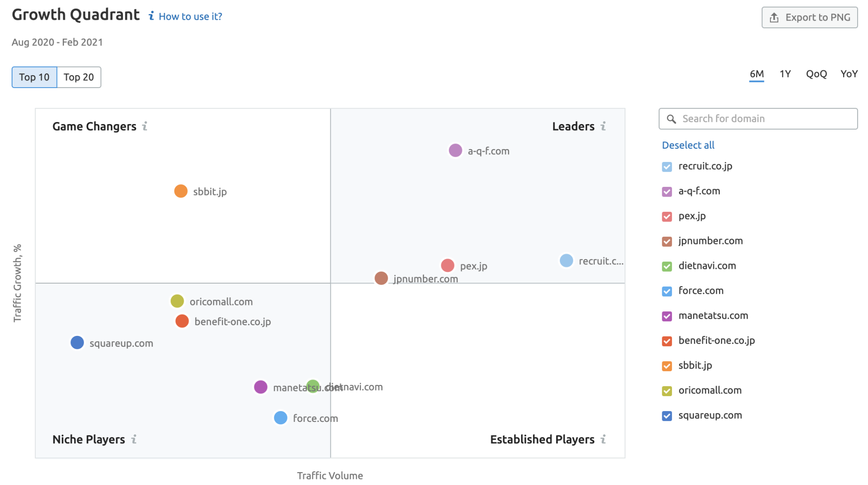Click the Export to PNG upload icon

tap(774, 18)
